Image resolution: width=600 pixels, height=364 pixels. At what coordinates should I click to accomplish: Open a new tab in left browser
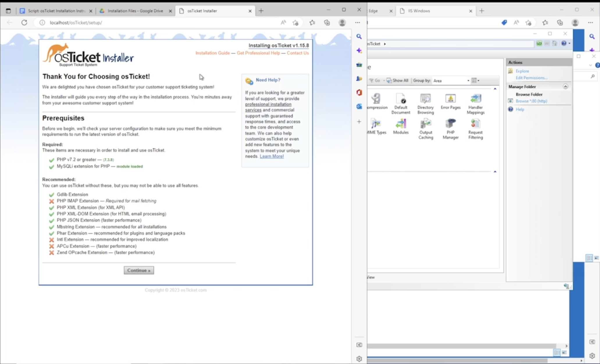(261, 11)
